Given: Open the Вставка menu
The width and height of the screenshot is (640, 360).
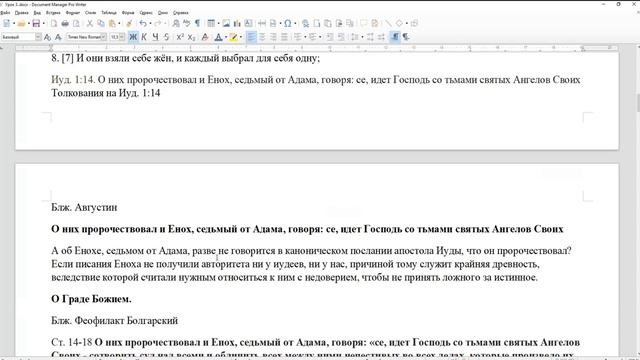Looking at the screenshot, I should [53, 13].
